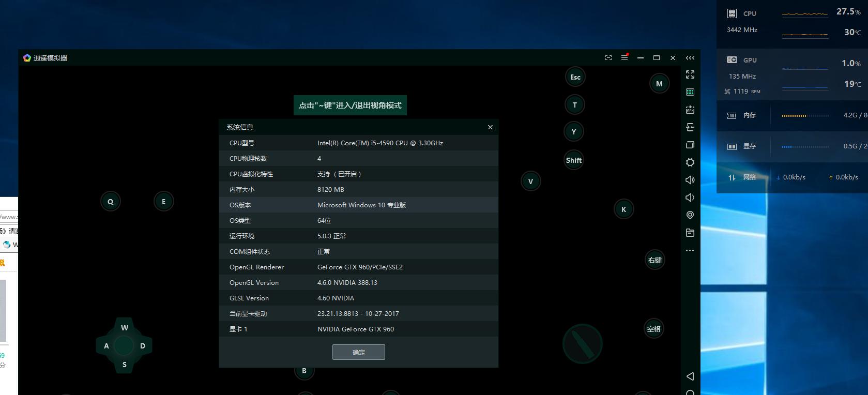Open the keyboard mapping settings icon
The image size is (868, 395).
690,92
